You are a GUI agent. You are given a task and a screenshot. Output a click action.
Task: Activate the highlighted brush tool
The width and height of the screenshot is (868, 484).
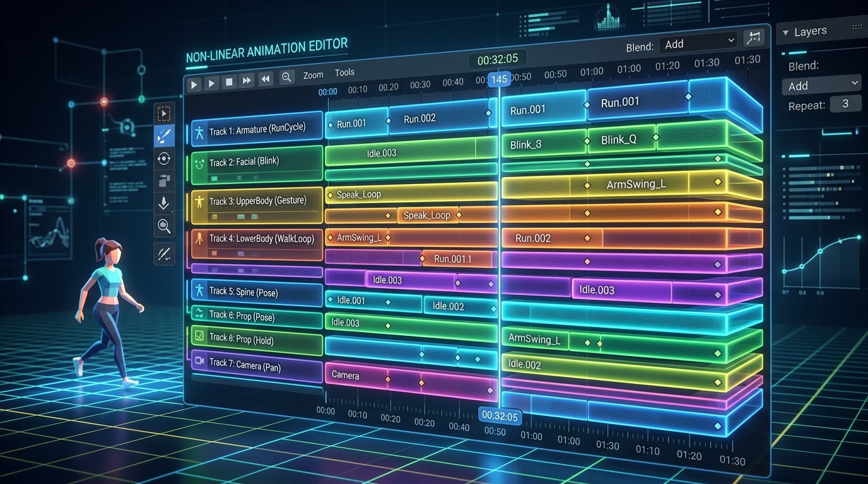pos(164,136)
